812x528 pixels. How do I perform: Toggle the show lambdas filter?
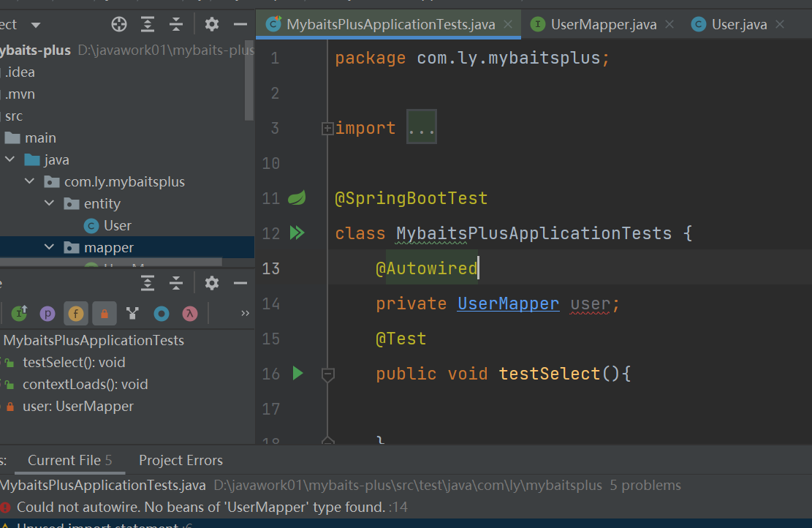click(x=189, y=314)
